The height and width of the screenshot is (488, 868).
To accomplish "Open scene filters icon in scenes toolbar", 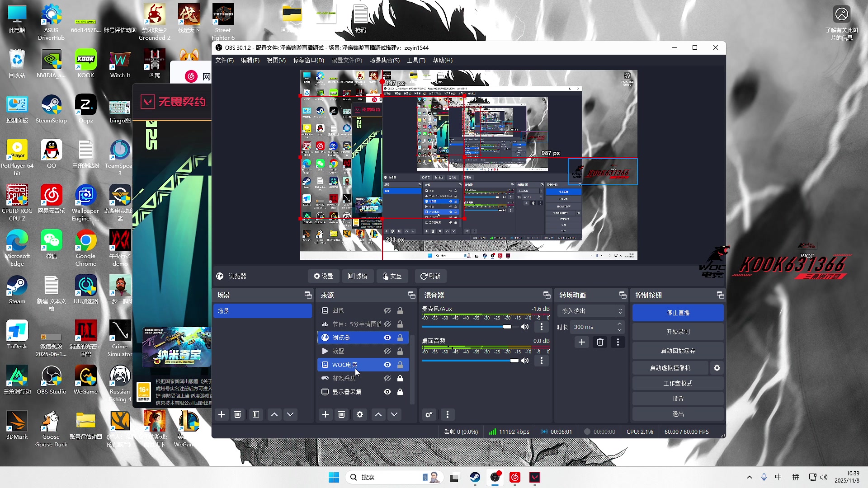I will click(256, 414).
